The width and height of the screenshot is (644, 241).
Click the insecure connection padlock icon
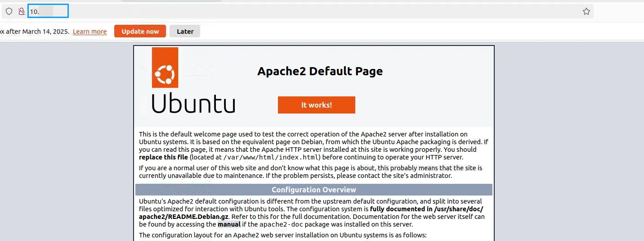click(21, 12)
